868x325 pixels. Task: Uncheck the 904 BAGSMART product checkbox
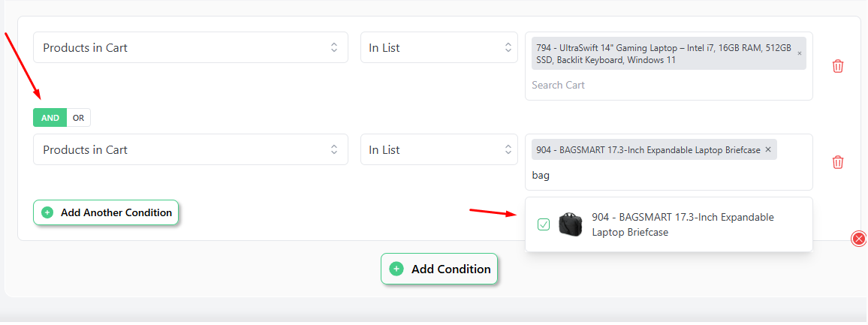point(544,224)
